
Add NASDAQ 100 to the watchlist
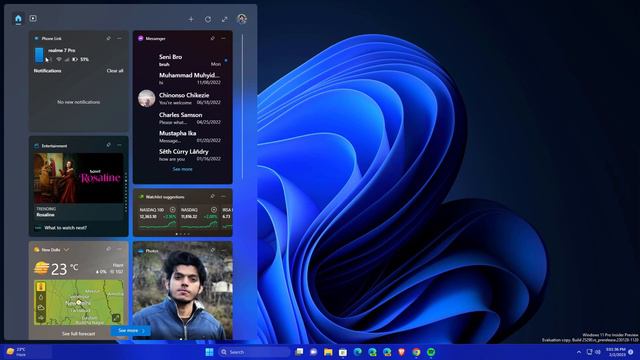tap(173, 209)
